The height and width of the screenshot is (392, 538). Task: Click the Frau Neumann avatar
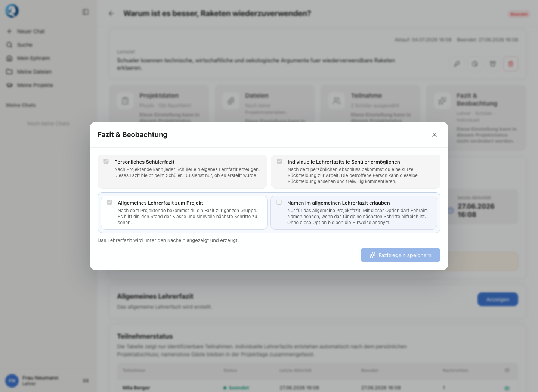tap(12, 381)
